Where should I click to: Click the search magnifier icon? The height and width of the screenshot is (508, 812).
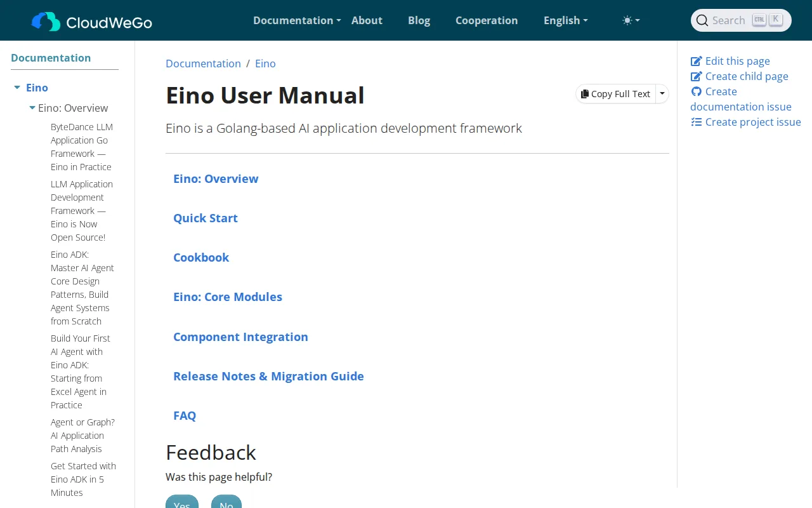(x=702, y=20)
